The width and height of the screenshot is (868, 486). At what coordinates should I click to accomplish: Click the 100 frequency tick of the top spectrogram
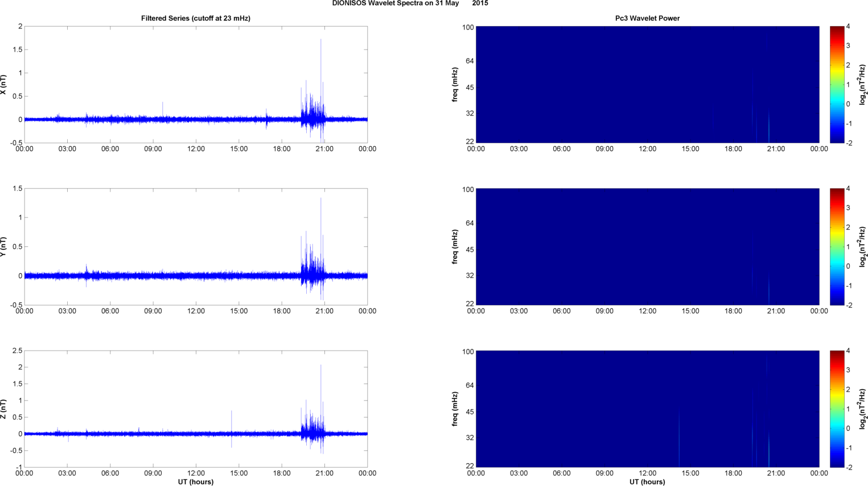468,27
